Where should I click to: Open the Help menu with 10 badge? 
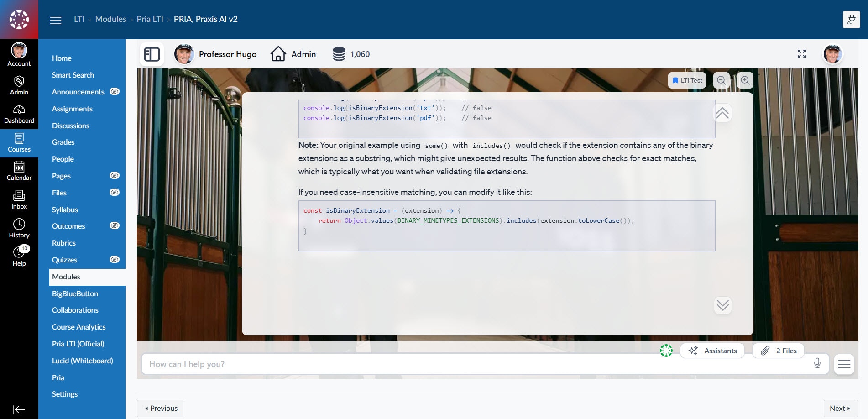[x=19, y=257]
